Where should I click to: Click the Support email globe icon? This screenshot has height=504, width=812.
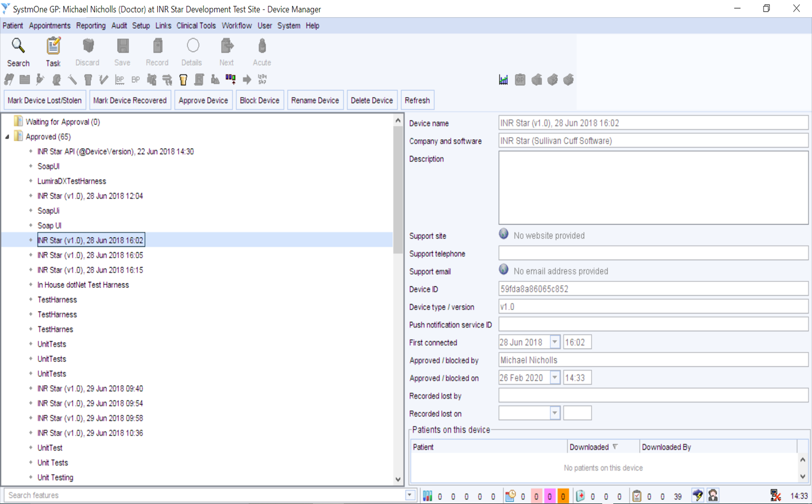tap(503, 269)
